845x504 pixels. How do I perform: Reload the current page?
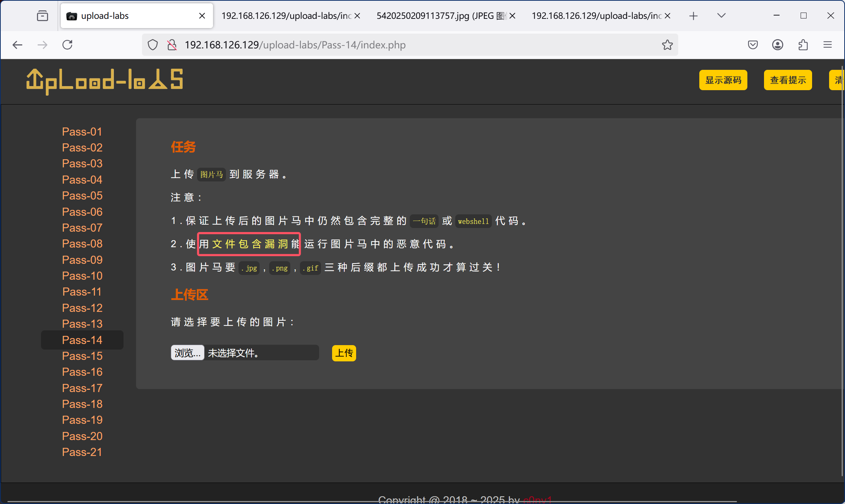click(x=67, y=45)
